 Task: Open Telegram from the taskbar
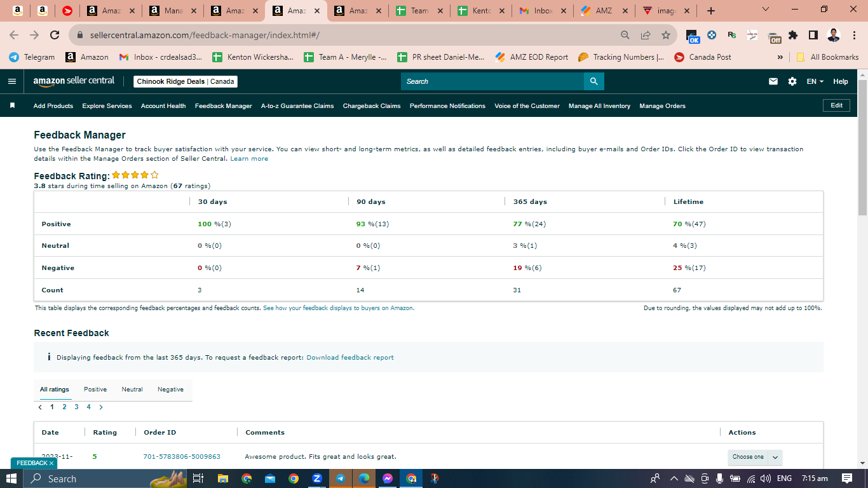340,478
